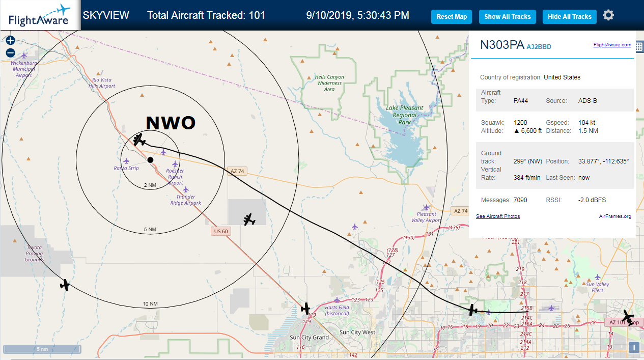Click the Reset Map button

pos(452,17)
